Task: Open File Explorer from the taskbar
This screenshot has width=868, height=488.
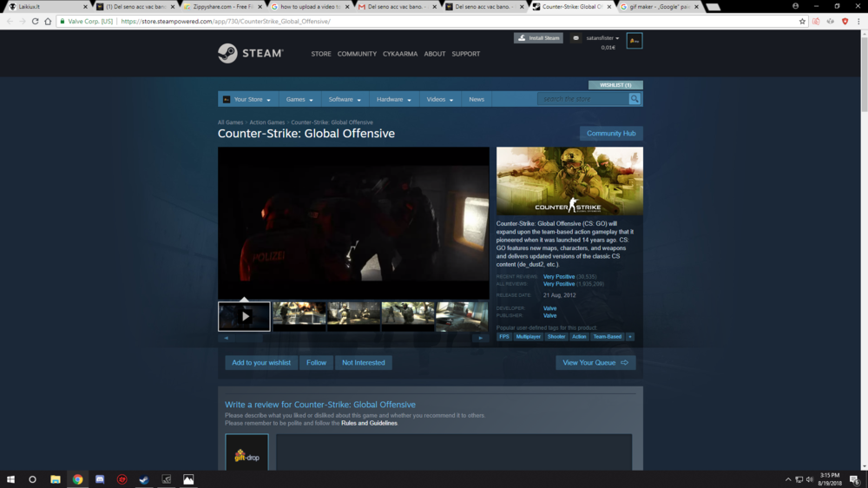Action: (x=56, y=479)
